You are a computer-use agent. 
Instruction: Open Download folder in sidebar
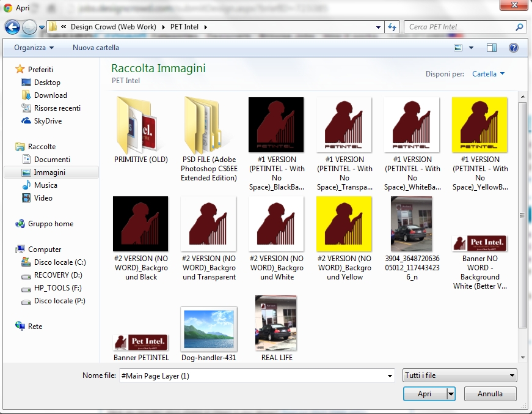coord(44,95)
